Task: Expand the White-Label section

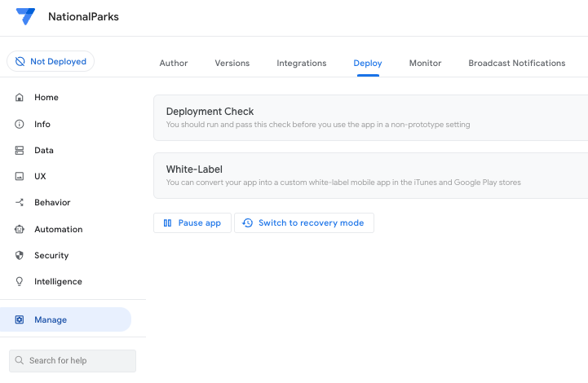Action: [370, 175]
